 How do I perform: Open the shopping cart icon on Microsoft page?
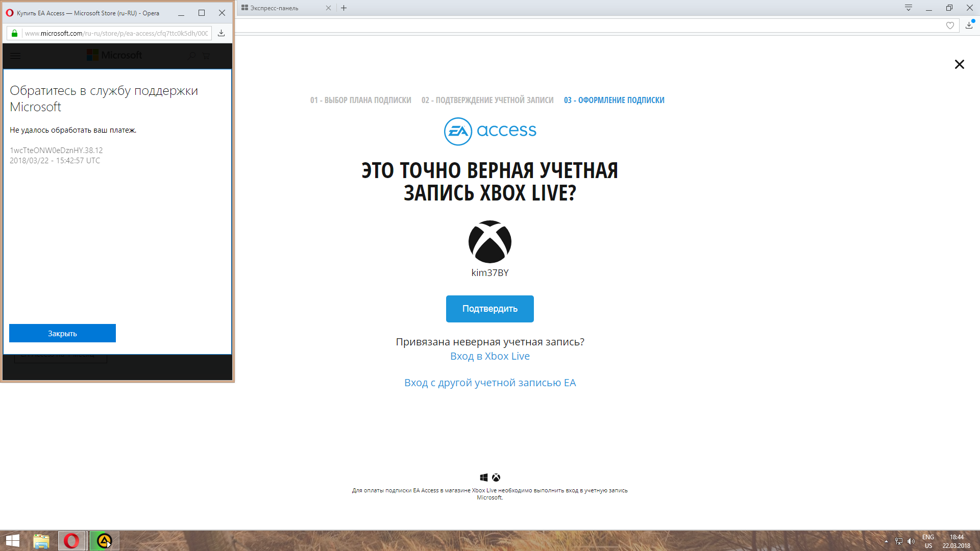(206, 56)
